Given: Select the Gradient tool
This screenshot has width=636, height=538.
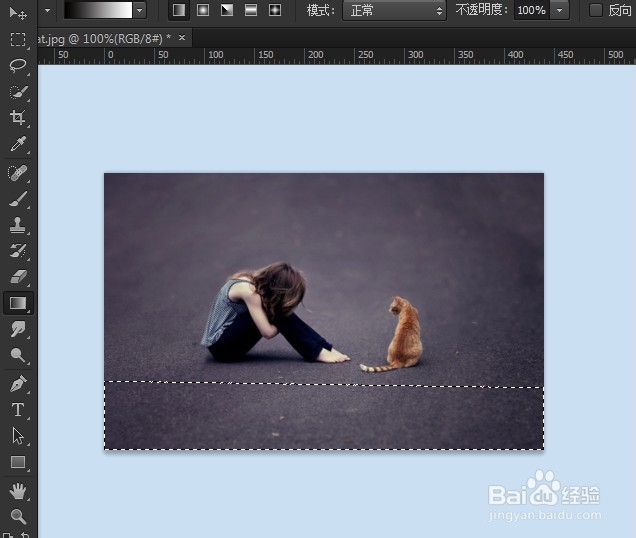Looking at the screenshot, I should click(x=18, y=303).
